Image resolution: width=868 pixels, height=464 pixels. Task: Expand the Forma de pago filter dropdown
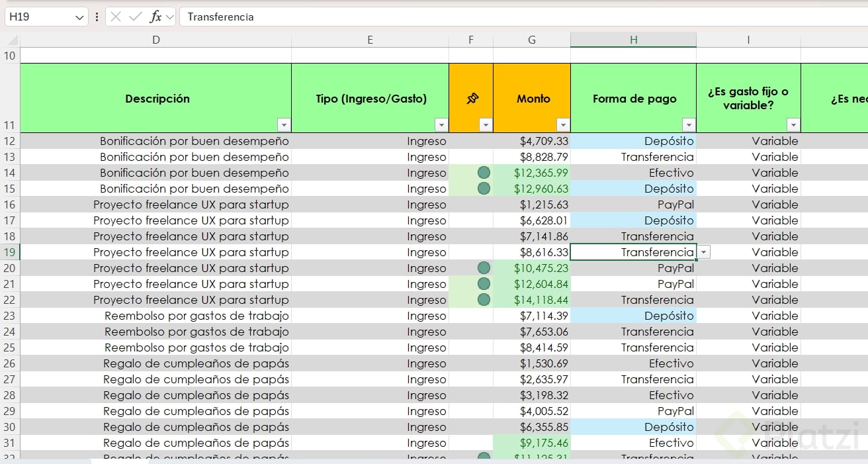click(x=689, y=125)
